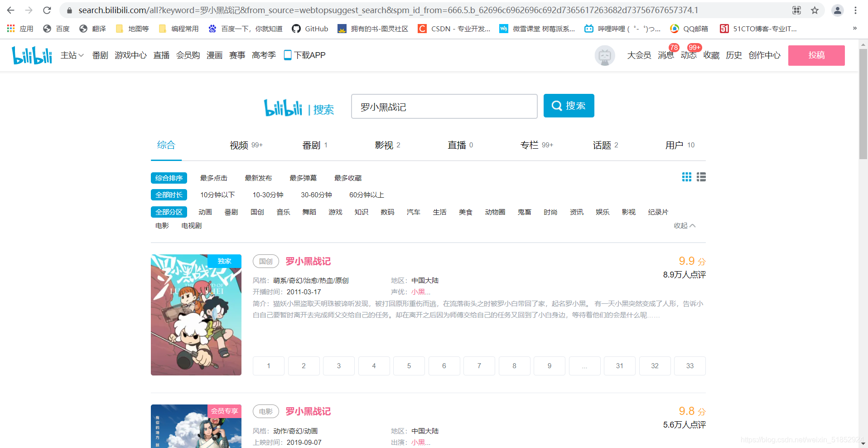Filter duration to 60分钟以上

[x=366, y=195]
